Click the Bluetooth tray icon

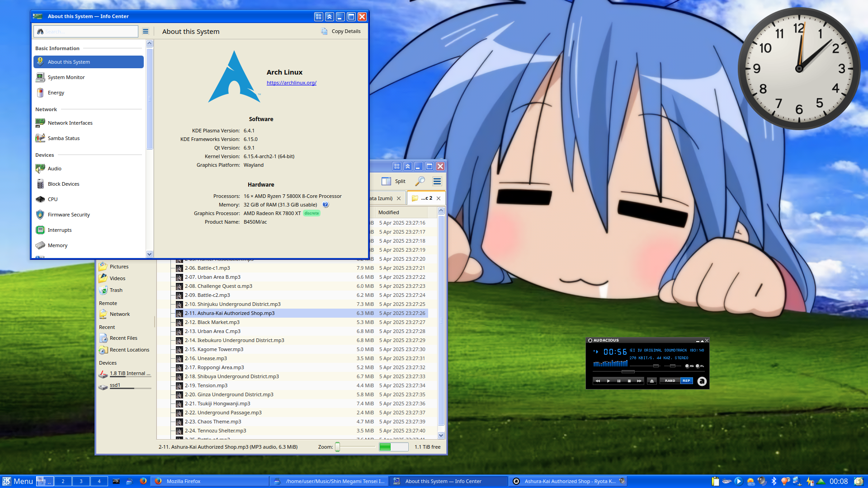[x=774, y=481]
